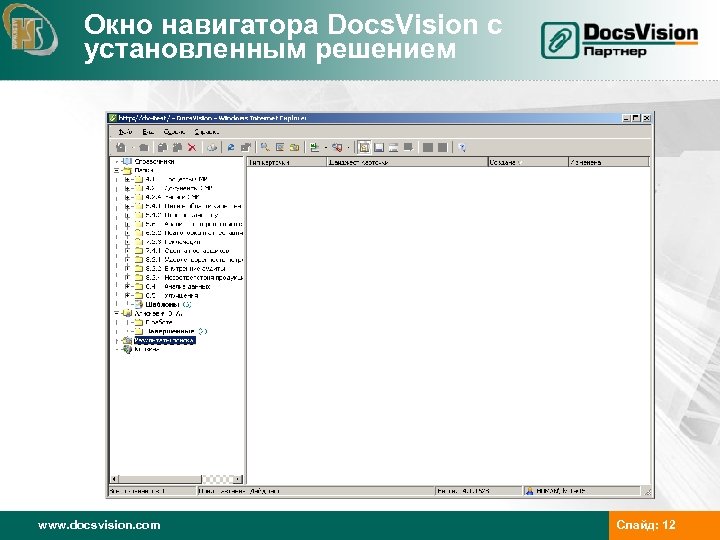Sort by the Тип карточки column header
Screen dimensions: 720x540
click(x=287, y=162)
